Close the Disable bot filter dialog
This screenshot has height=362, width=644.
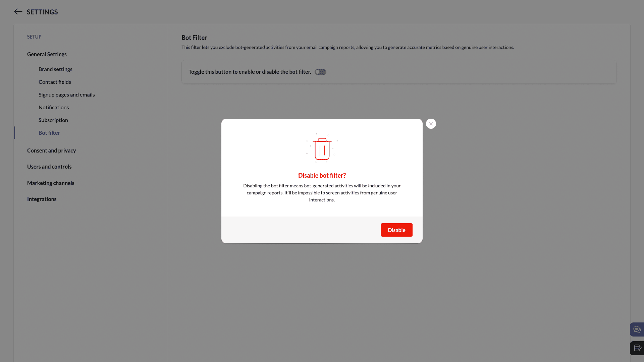(431, 124)
